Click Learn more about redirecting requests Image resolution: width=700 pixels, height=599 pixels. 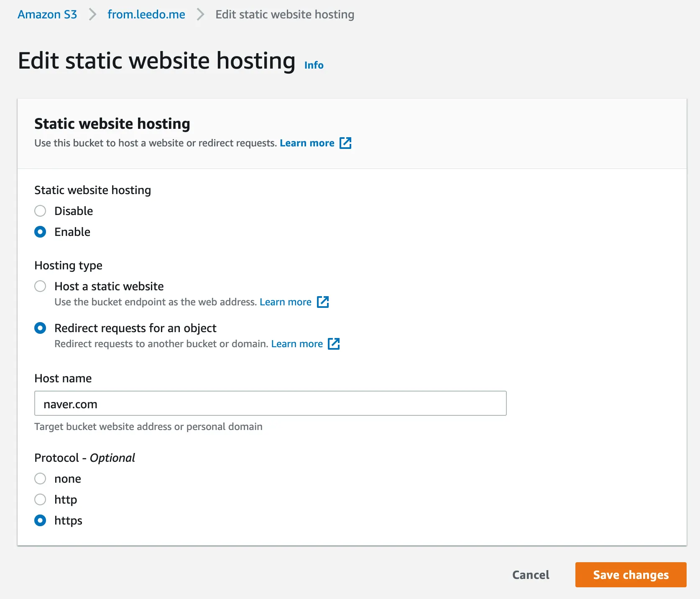point(297,344)
